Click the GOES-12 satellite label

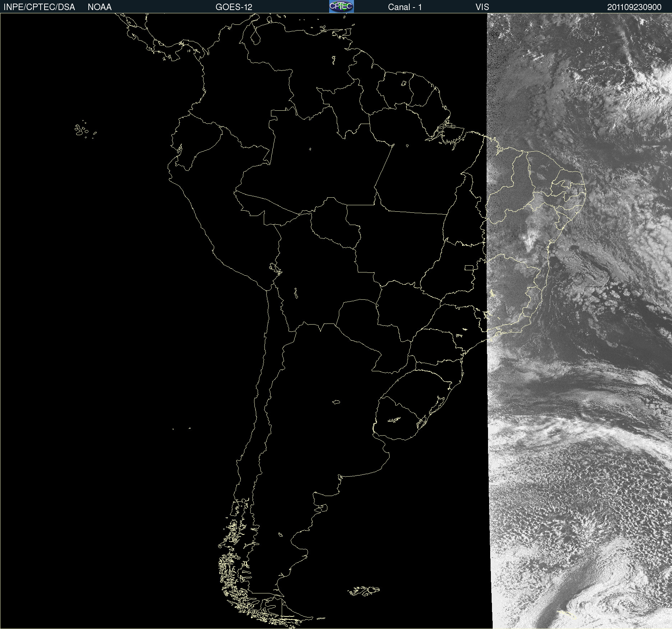point(234,7)
